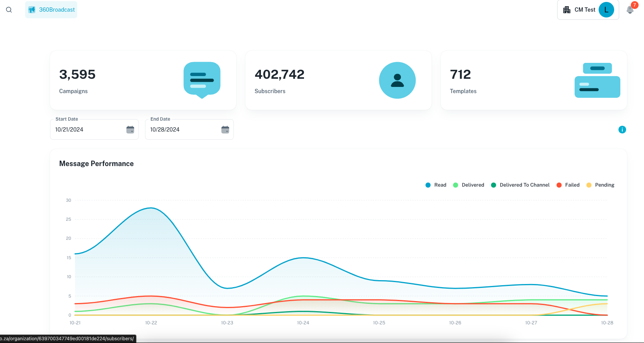Open the notifications bell icon
Image resolution: width=644 pixels, height=343 pixels.
pos(630,10)
